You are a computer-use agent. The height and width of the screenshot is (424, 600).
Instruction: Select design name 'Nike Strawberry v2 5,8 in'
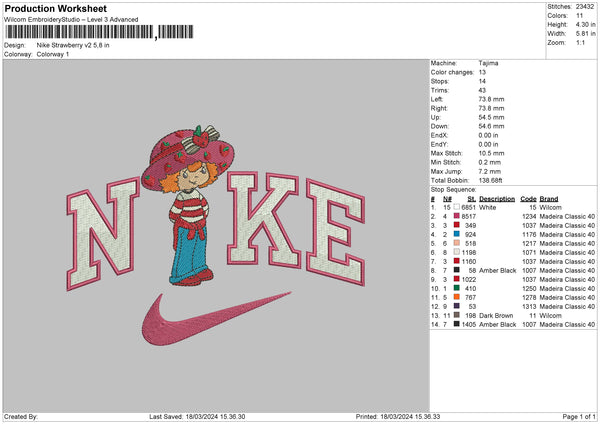click(73, 45)
